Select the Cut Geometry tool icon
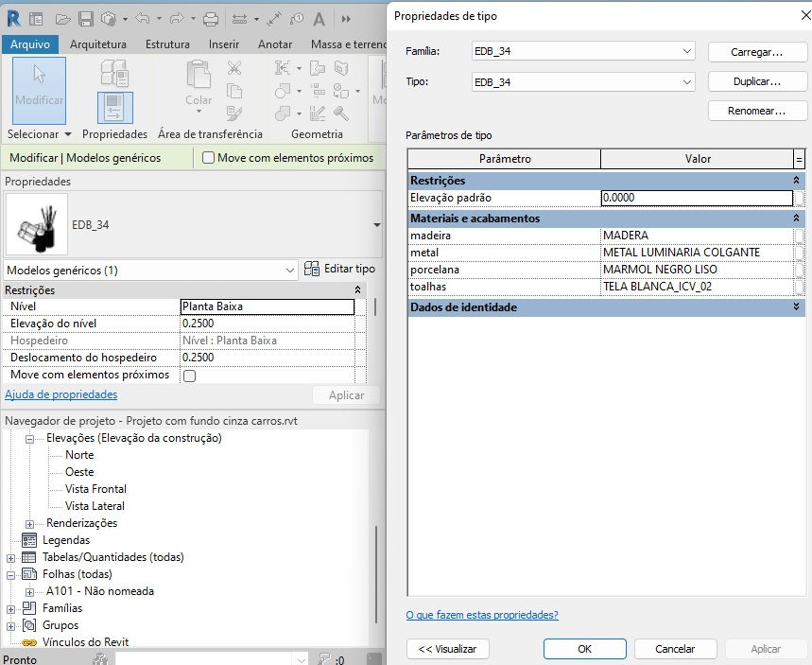 [283, 91]
